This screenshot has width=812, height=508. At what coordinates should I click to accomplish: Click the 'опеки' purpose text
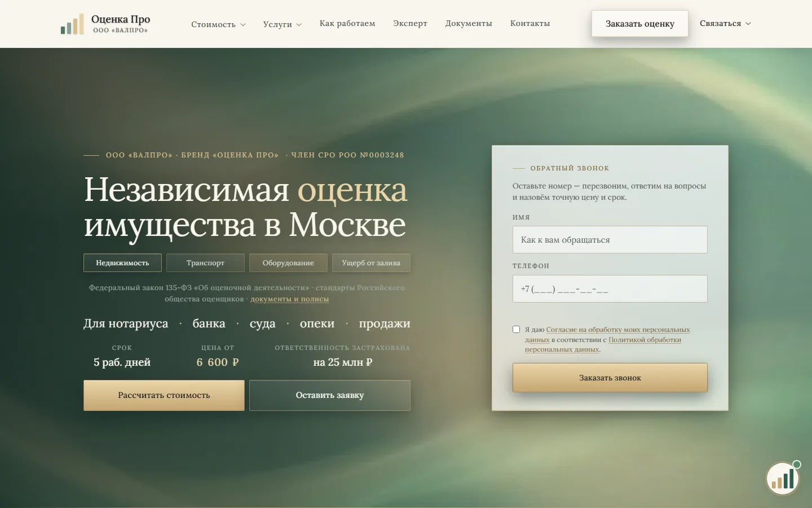[317, 323]
